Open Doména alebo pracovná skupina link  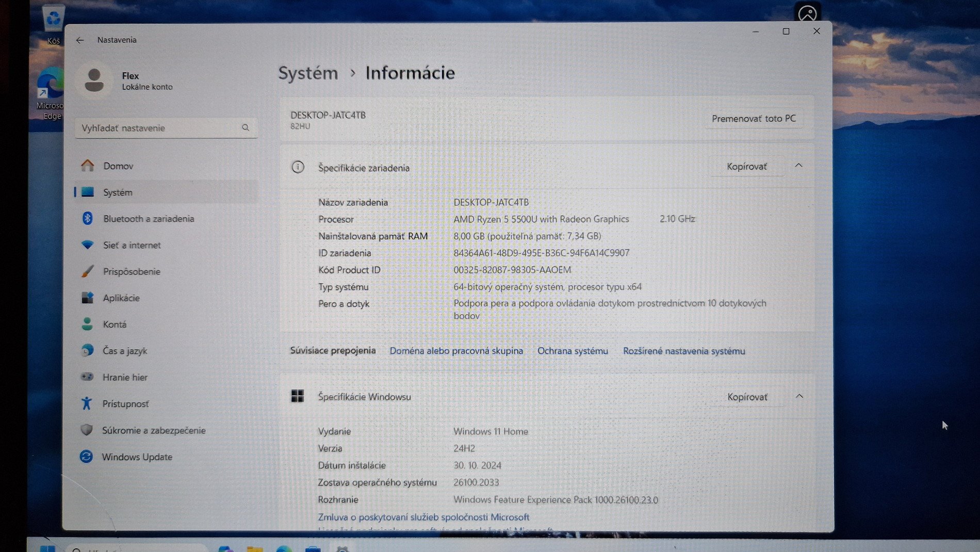tap(456, 351)
